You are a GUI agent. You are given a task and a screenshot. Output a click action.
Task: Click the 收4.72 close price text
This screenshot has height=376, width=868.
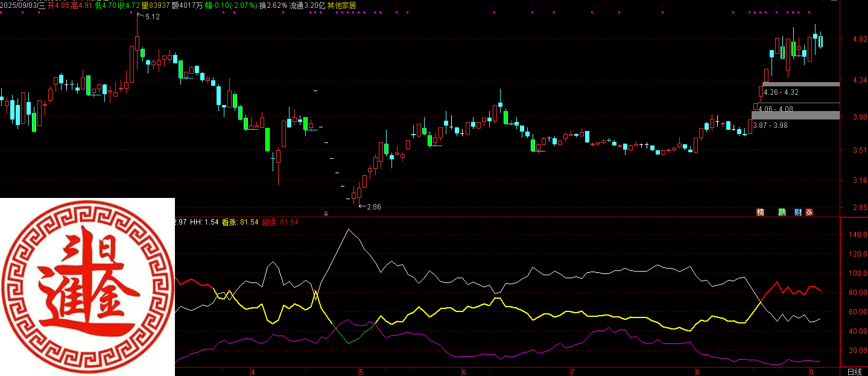tap(128, 5)
